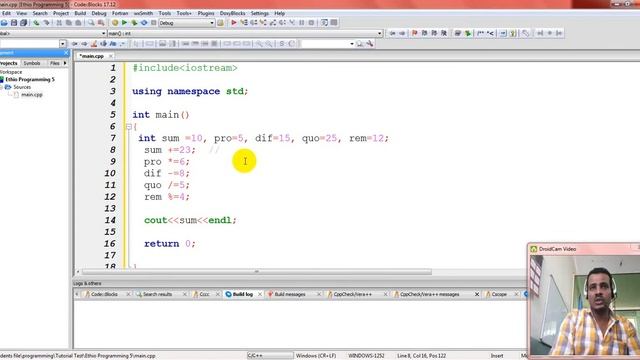Click the incremental search text field
Screen dimensions: 640x360
29,44
